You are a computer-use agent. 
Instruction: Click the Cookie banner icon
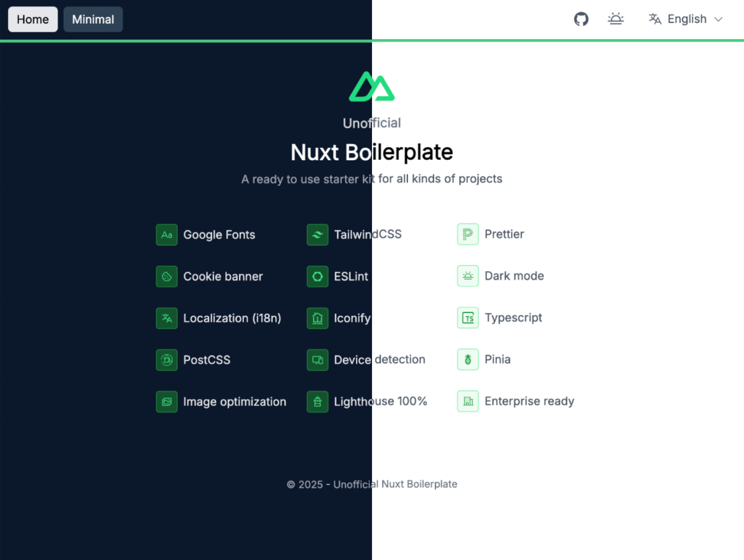point(167,276)
